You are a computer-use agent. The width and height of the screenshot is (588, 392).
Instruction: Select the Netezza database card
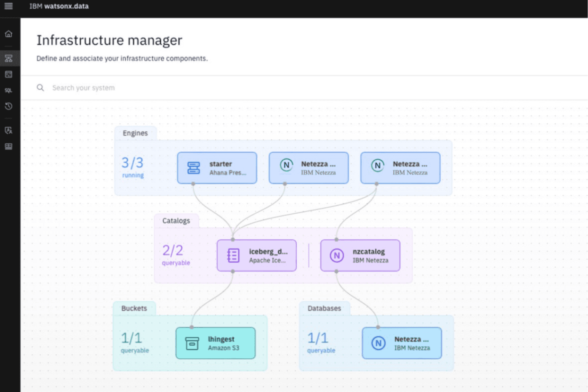pyautogui.click(x=402, y=343)
